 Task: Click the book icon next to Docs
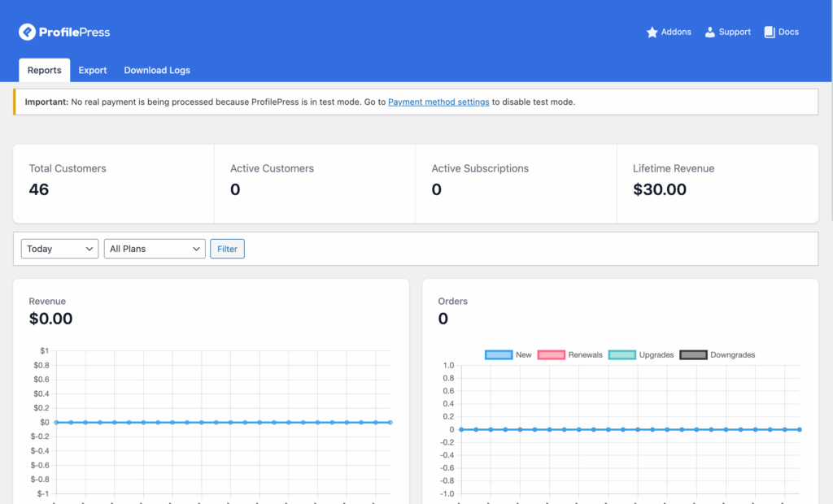769,32
